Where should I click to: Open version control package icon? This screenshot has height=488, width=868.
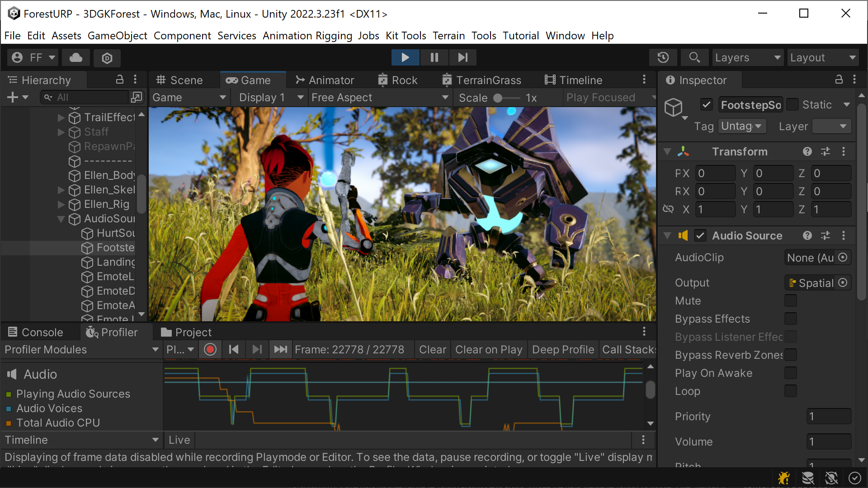(x=107, y=58)
